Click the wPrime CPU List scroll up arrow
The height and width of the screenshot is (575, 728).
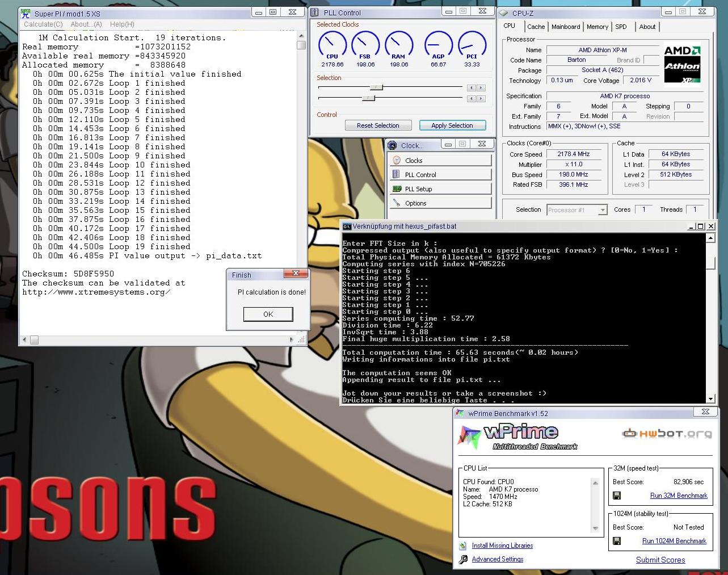pos(595,483)
